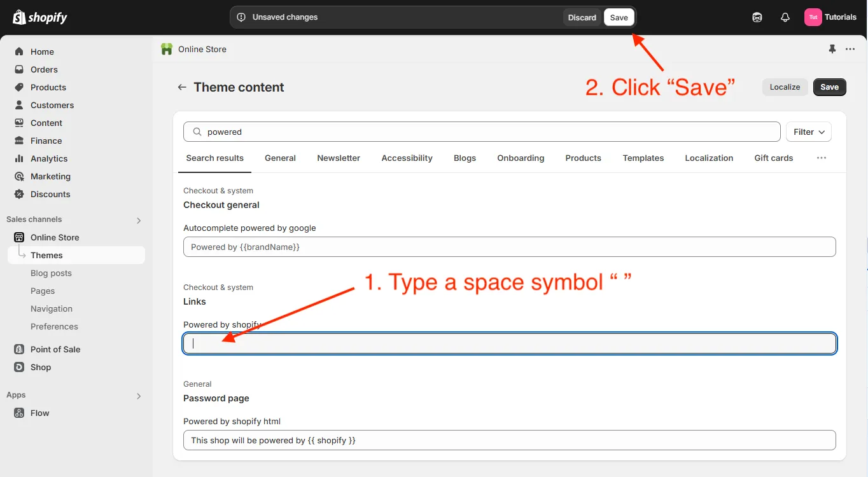This screenshot has width=868, height=477.
Task: Discard the unsaved changes
Action: 581,17
